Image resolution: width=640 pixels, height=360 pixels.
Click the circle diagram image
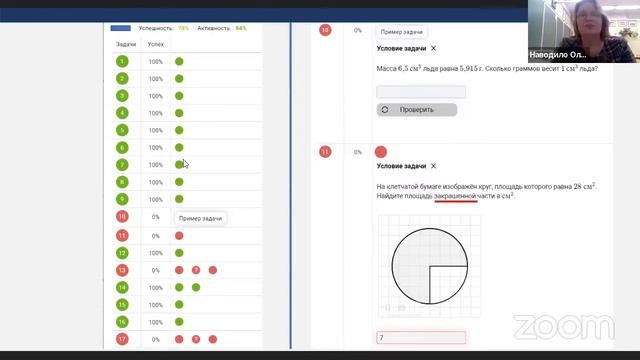pyautogui.click(x=429, y=266)
